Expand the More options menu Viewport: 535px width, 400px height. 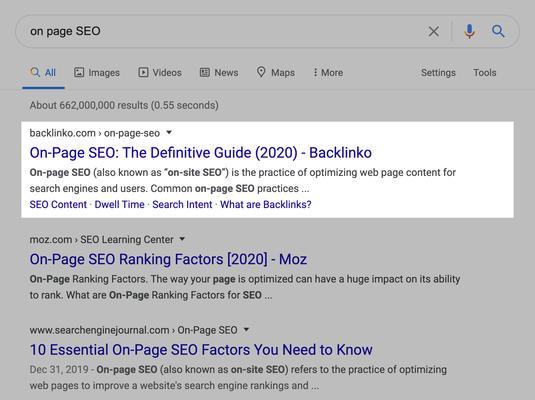(328, 72)
